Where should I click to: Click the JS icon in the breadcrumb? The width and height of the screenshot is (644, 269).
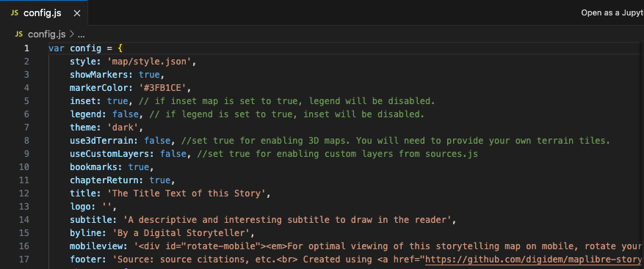(19, 34)
